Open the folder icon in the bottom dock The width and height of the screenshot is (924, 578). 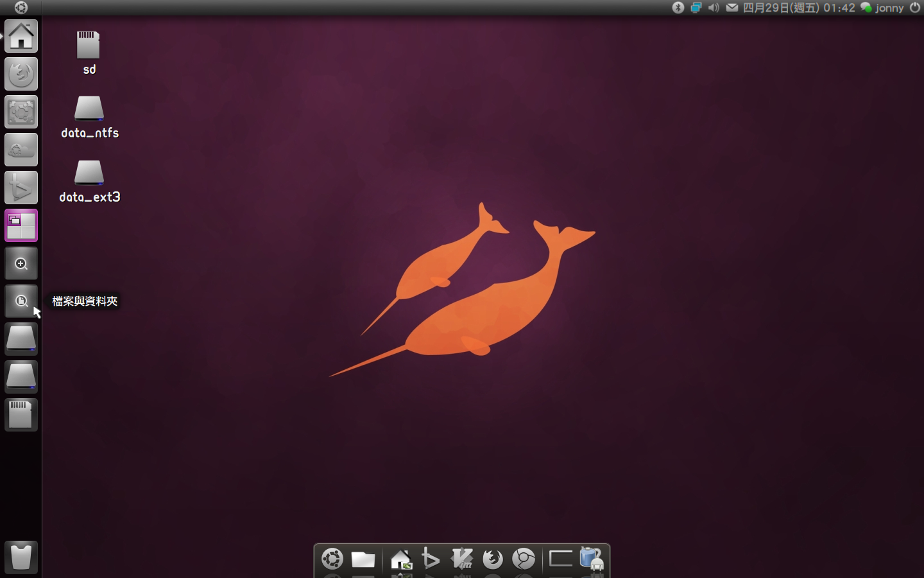click(x=363, y=559)
